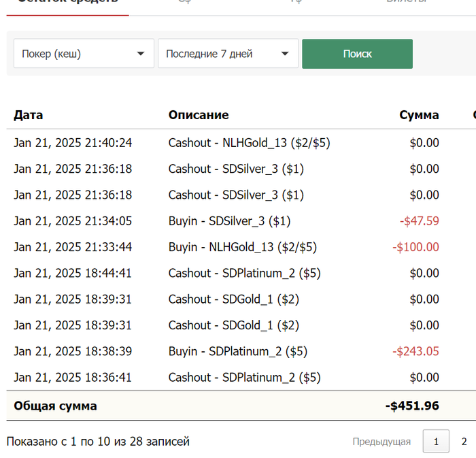The width and height of the screenshot is (476, 458).
Task: Sort by the Описание column header
Action: [199, 115]
